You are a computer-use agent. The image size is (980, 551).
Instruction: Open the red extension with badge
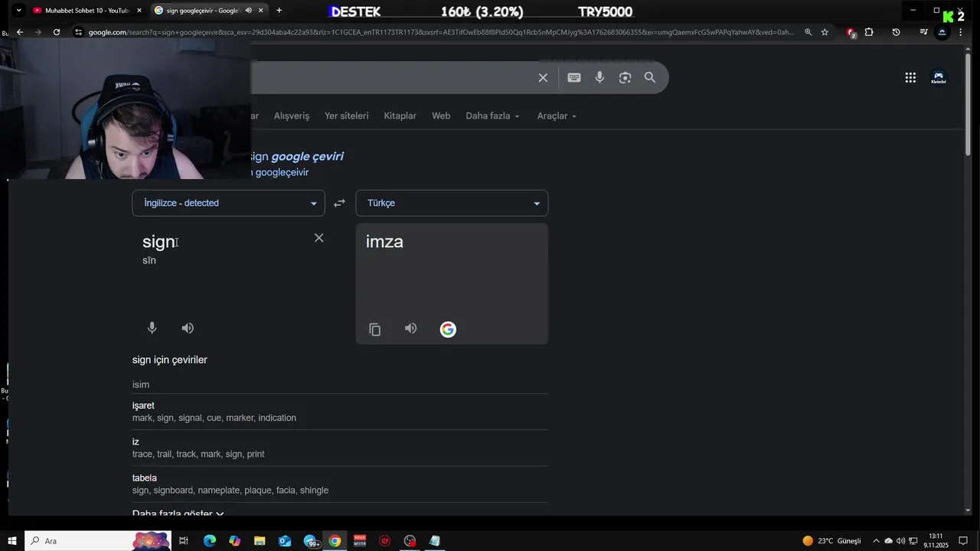pyautogui.click(x=851, y=33)
